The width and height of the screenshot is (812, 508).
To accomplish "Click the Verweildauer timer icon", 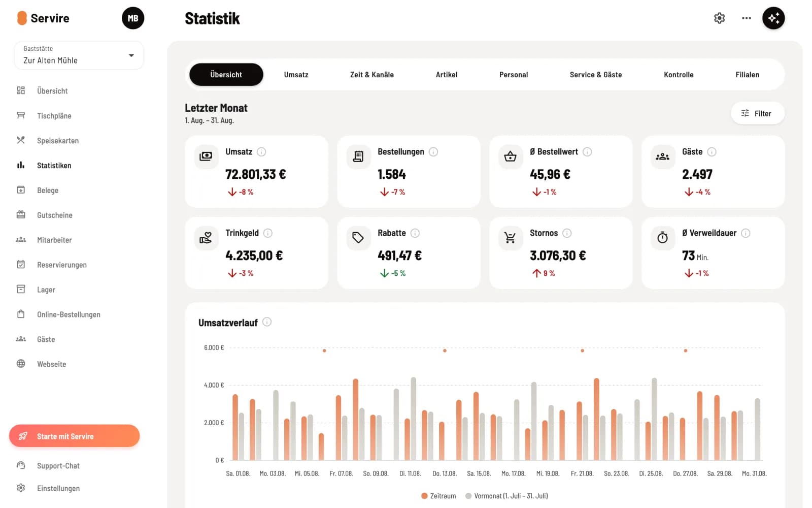I will point(663,238).
